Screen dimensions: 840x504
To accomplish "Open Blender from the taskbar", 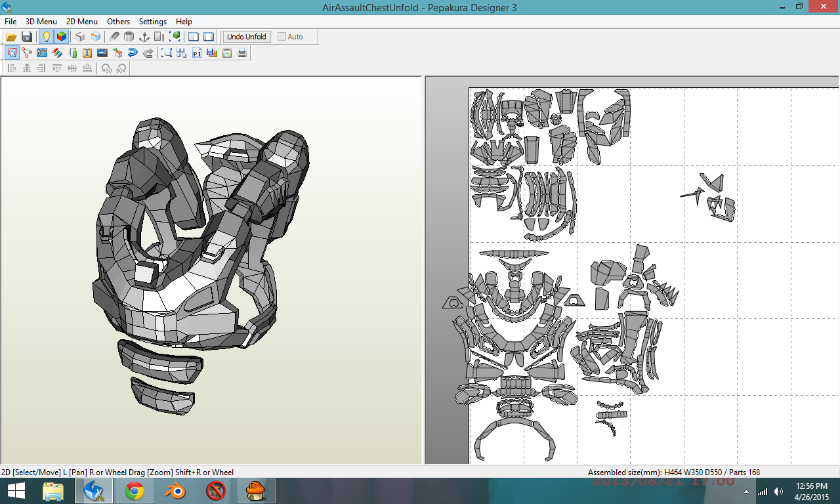I will click(x=175, y=491).
